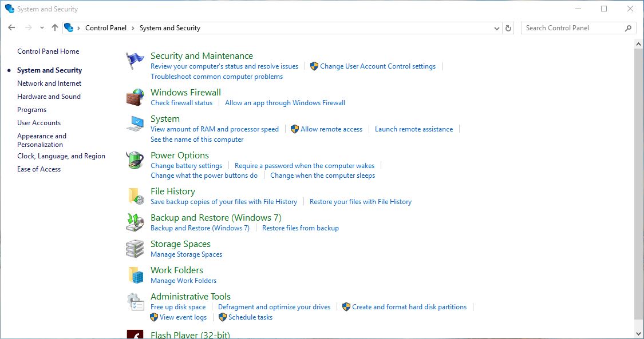Click the File History folder icon
Screen dimensions: 644x339
(x=135, y=196)
